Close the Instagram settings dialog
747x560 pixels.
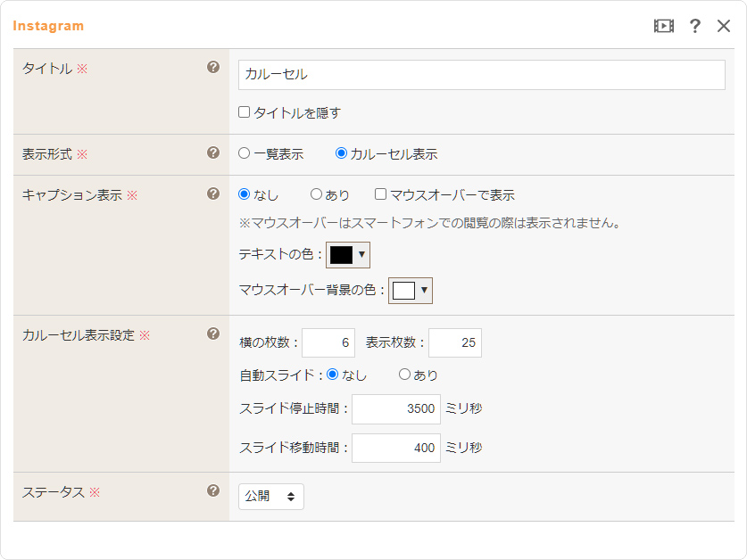[724, 26]
